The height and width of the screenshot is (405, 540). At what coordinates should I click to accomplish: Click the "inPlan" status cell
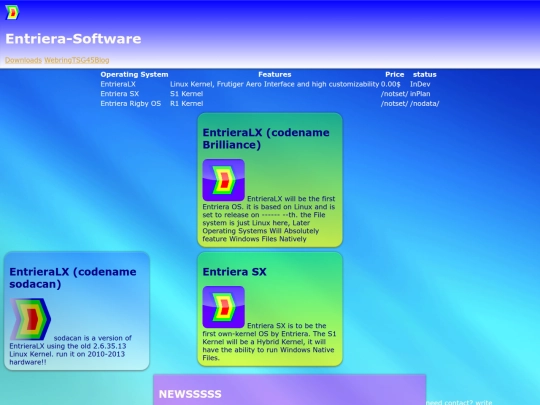pos(420,94)
